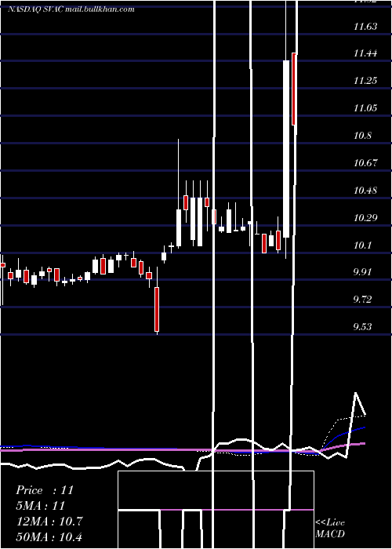Click the 10.67 price axis label

pos(365,163)
